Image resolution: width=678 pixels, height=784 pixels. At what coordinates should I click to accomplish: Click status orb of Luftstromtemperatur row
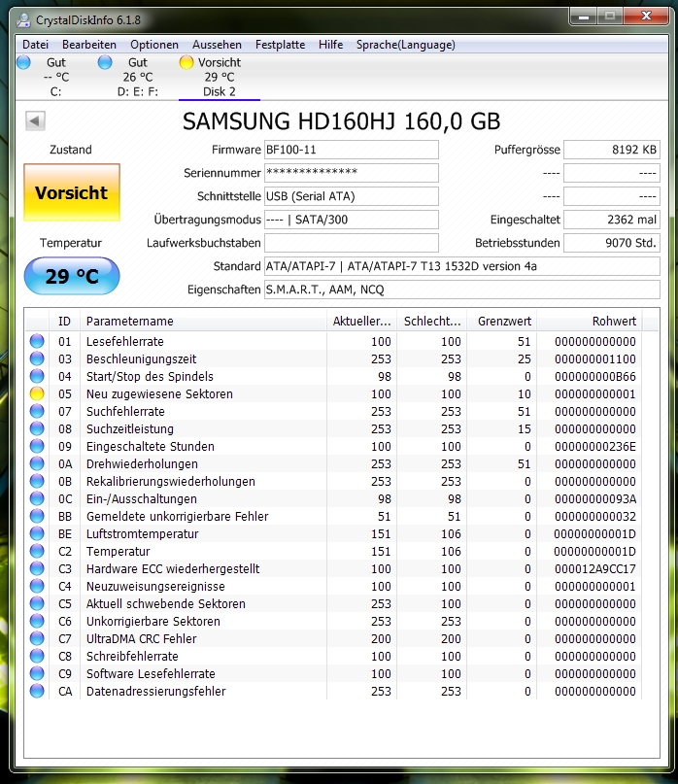37,533
